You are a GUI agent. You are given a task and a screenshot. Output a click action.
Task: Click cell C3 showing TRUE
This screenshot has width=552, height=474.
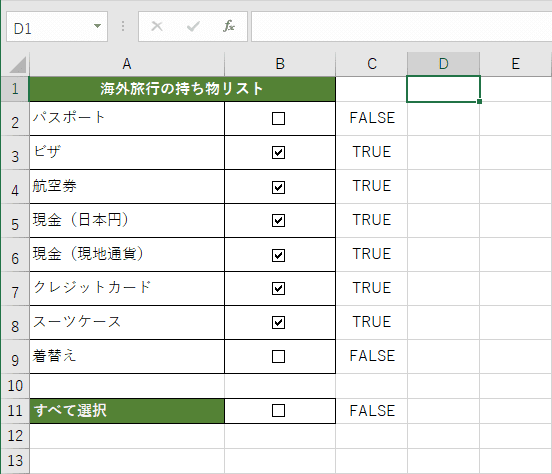[x=372, y=152]
